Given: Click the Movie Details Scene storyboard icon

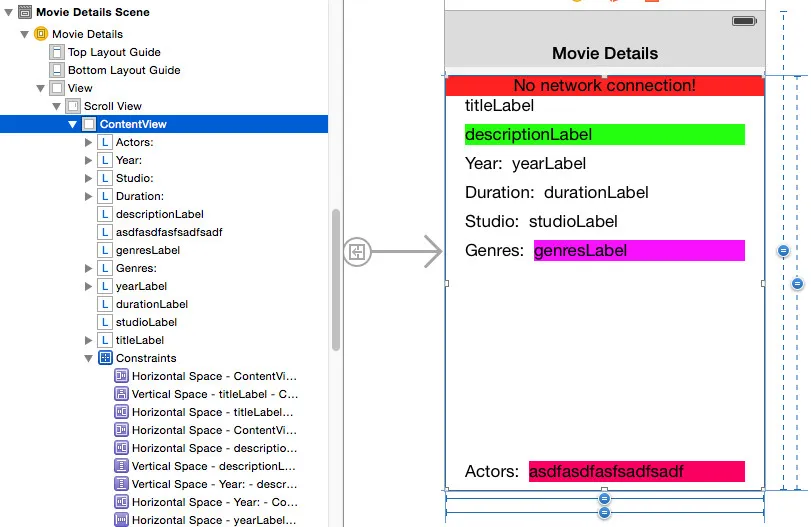Looking at the screenshot, I should coord(25,12).
